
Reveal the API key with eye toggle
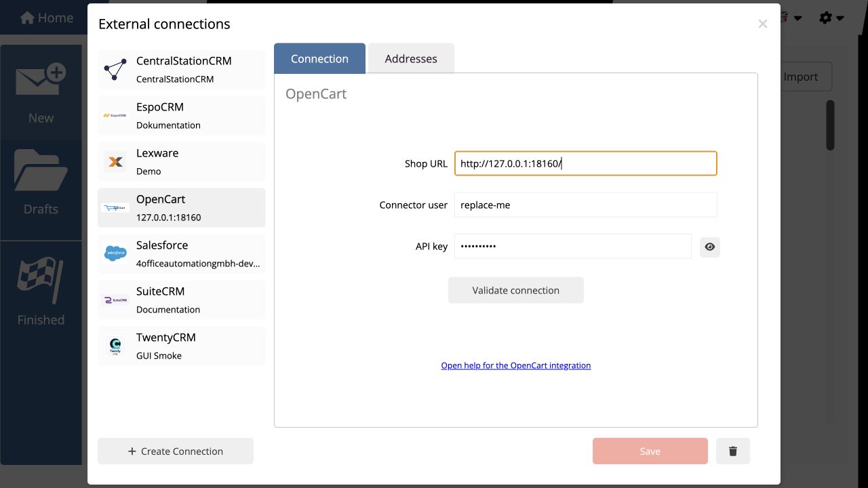click(710, 247)
